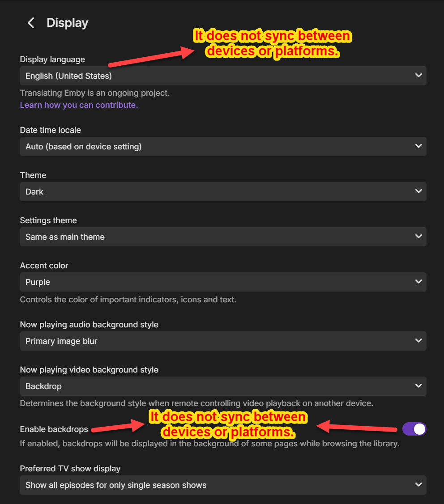Screen dimensions: 444x504
Task: Click the chevron on Date time locale field
Action: pyautogui.click(x=418, y=146)
